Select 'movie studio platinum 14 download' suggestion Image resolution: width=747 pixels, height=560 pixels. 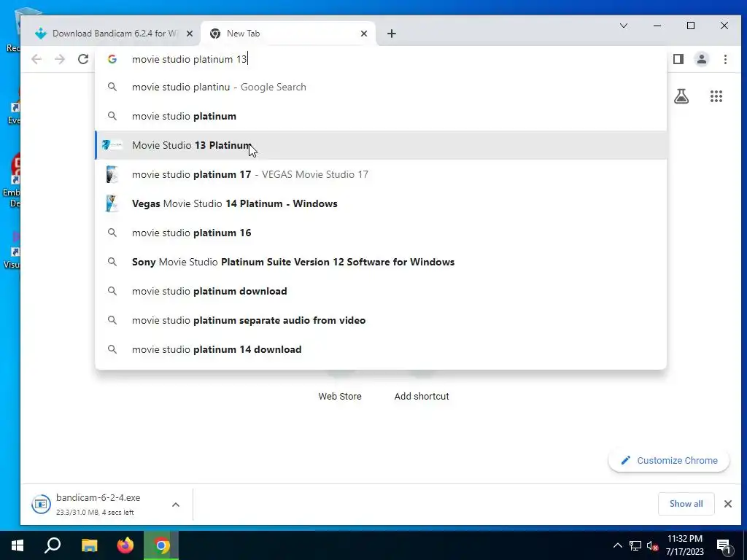pyautogui.click(x=381, y=349)
